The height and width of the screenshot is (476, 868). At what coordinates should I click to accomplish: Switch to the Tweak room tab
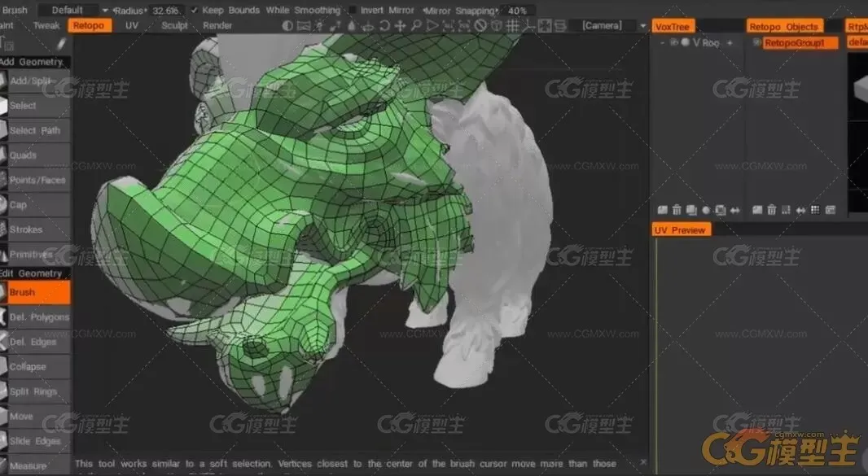coord(46,25)
